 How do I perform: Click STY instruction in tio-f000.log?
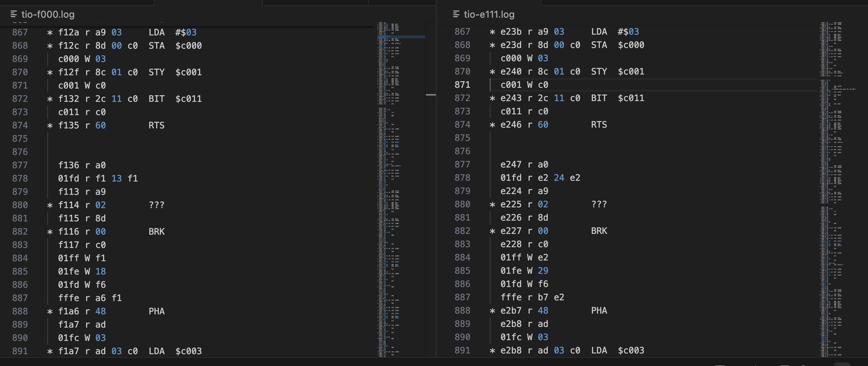pos(157,72)
